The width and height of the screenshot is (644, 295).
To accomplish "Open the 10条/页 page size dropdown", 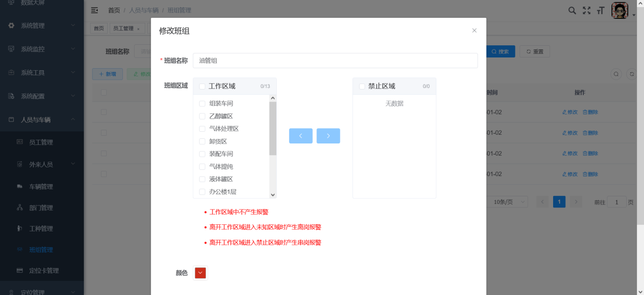I will point(507,201).
